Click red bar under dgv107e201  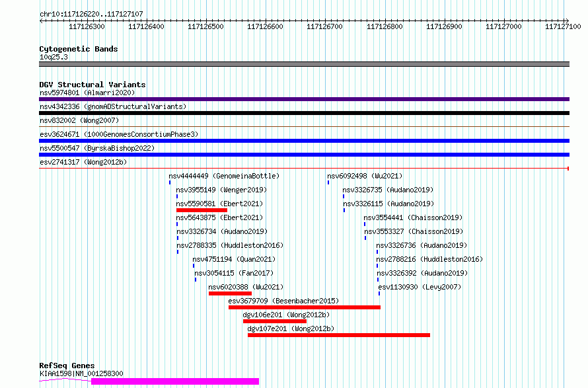[339, 335]
